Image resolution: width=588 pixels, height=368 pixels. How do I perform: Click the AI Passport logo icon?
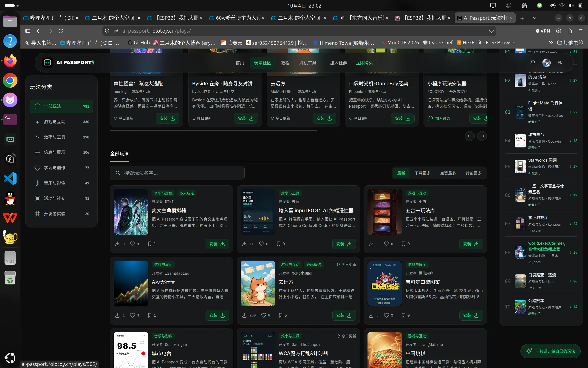pyautogui.click(x=47, y=63)
